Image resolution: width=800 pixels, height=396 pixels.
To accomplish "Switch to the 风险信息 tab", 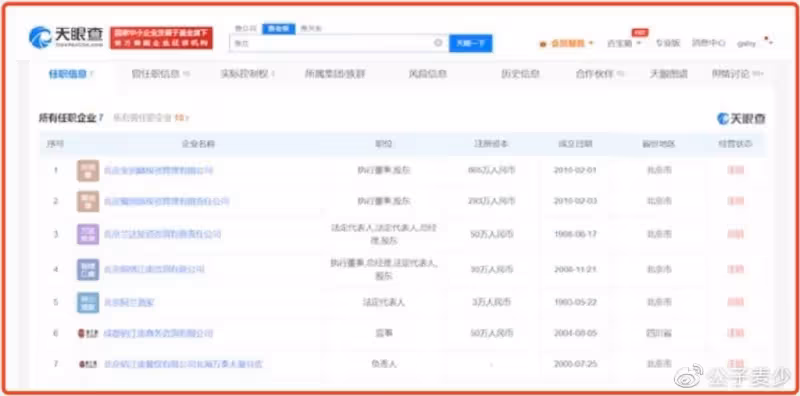I will 428,74.
